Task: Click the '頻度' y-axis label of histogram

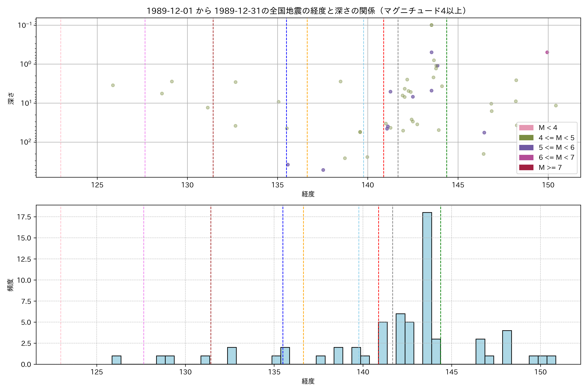Action: tap(10, 285)
